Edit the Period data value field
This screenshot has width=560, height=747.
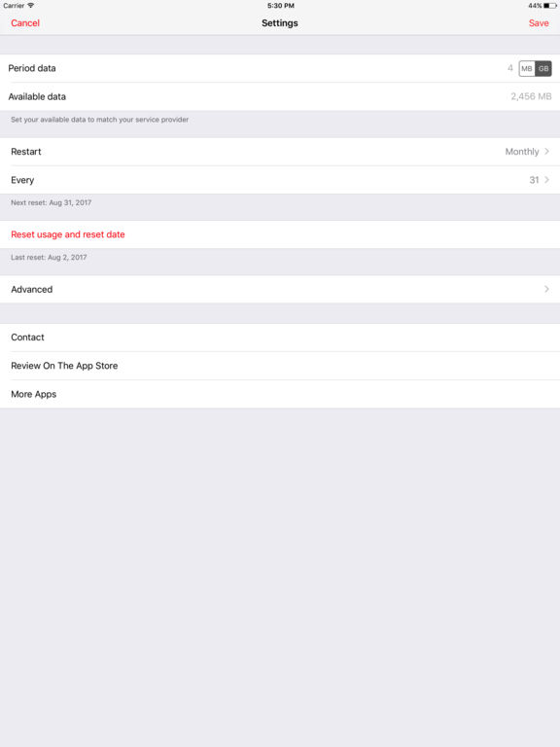pyautogui.click(x=510, y=68)
